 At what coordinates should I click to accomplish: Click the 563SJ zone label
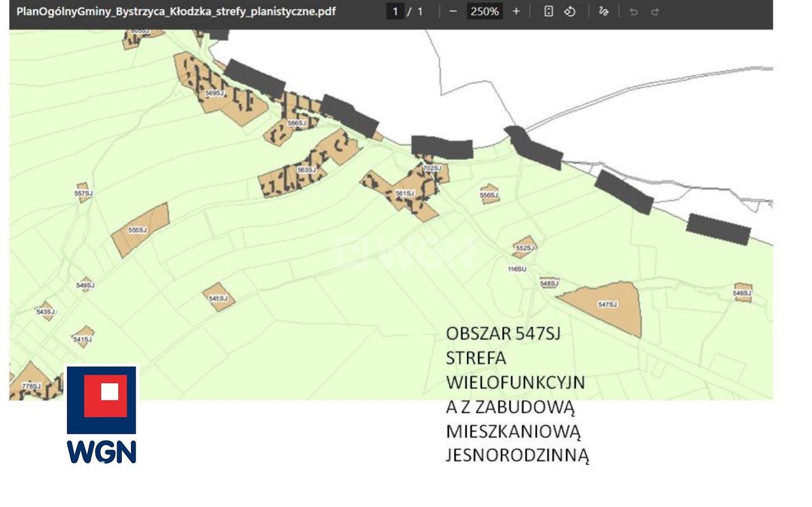(306, 170)
